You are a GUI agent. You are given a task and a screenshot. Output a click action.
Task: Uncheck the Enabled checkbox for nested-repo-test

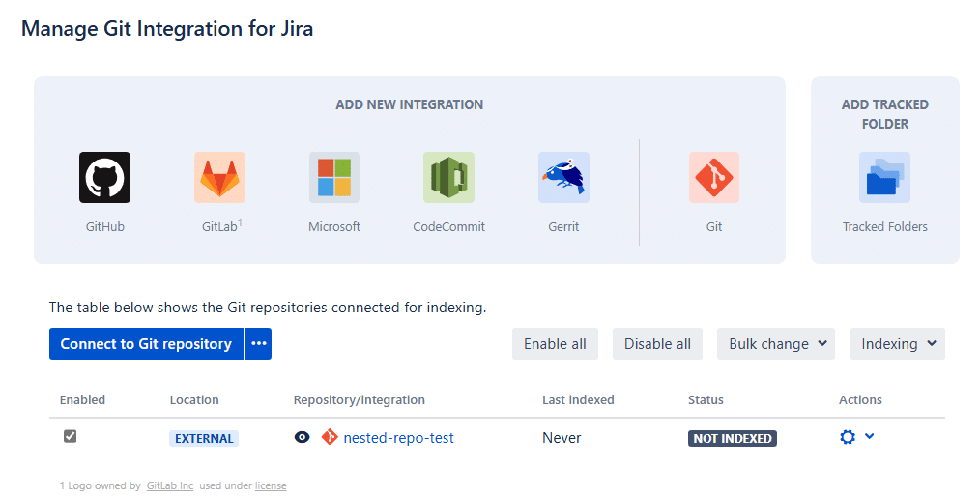click(x=70, y=437)
